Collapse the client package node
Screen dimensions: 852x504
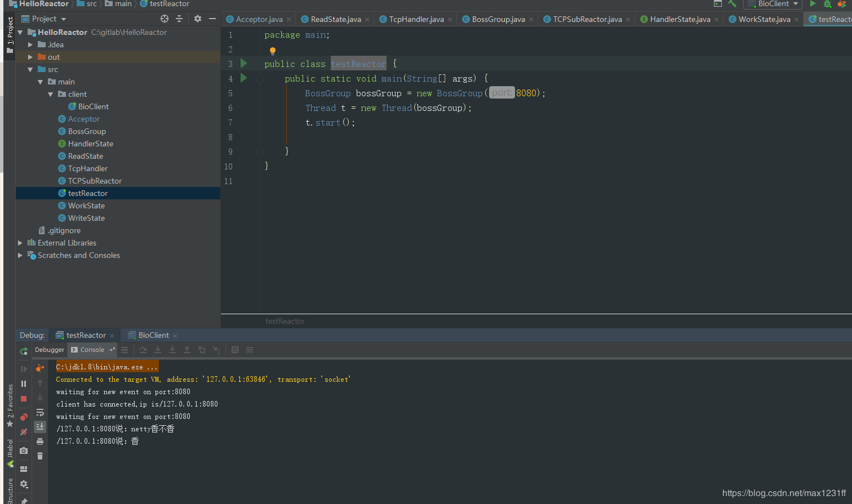point(51,94)
